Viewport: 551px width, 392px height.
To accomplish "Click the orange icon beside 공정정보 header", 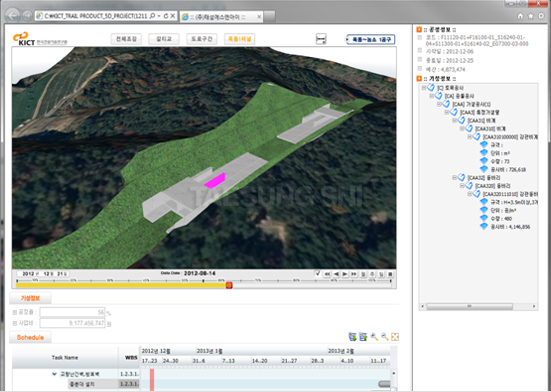I will [419, 30].
